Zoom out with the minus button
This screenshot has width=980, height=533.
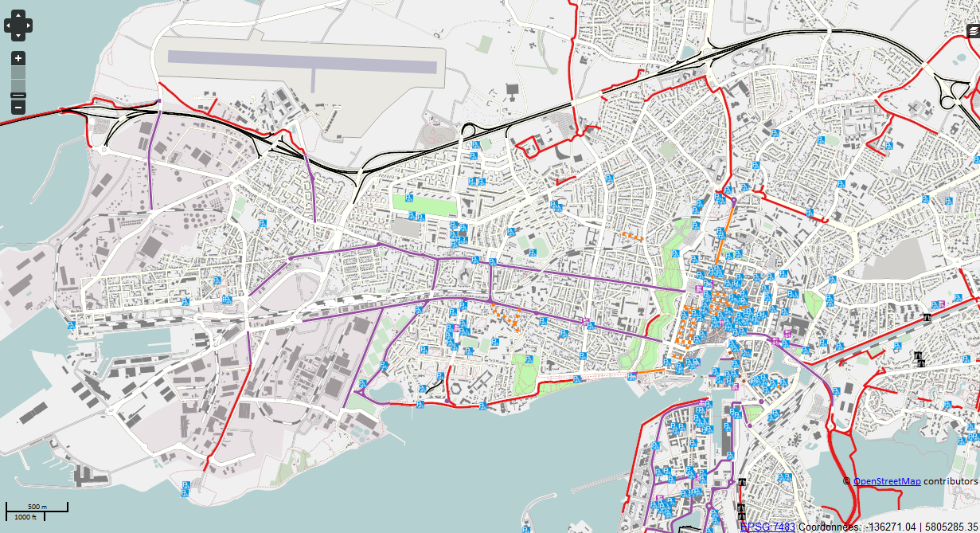click(x=18, y=107)
